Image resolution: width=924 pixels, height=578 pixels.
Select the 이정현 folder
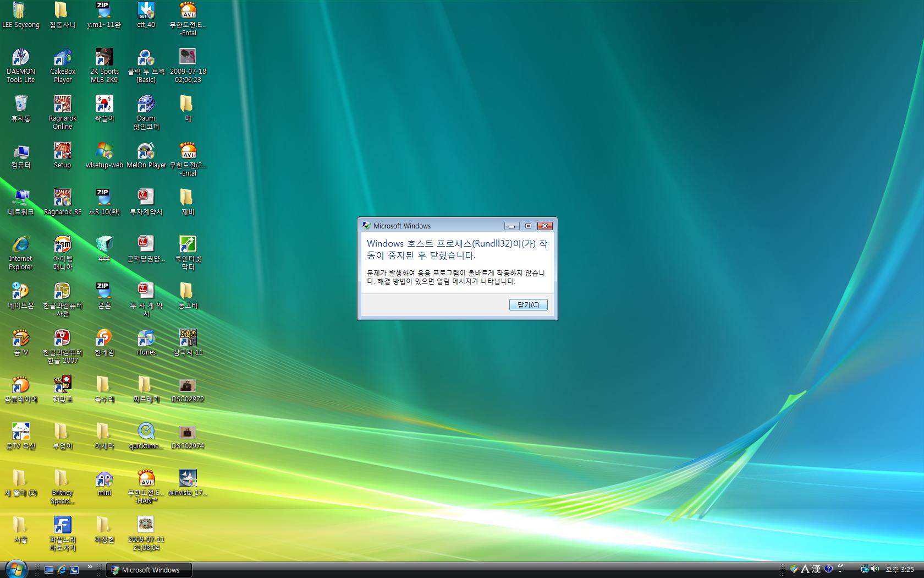coord(105,530)
